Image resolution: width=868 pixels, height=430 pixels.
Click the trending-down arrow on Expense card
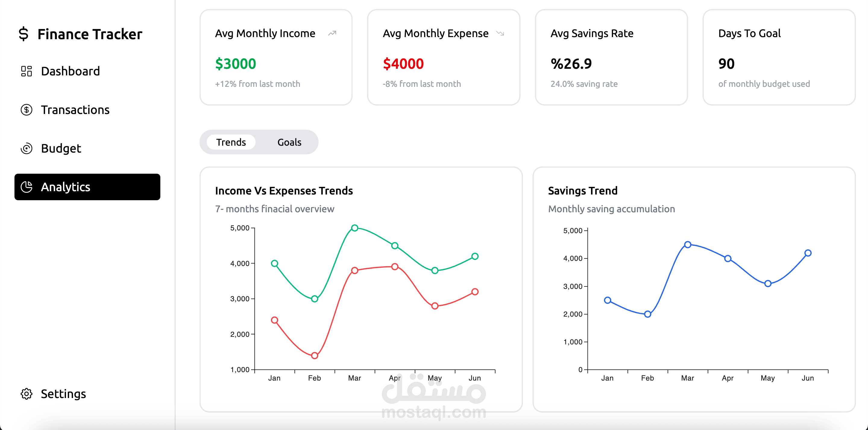[500, 33]
